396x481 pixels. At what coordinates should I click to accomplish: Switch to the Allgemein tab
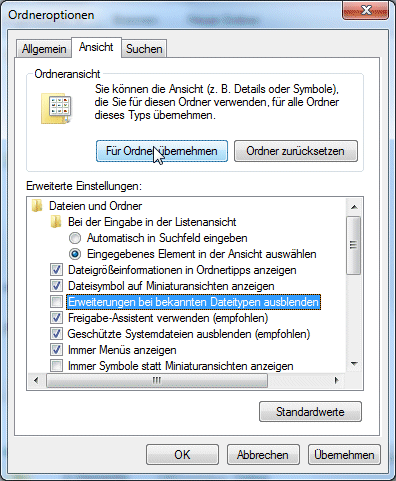pyautogui.click(x=44, y=49)
